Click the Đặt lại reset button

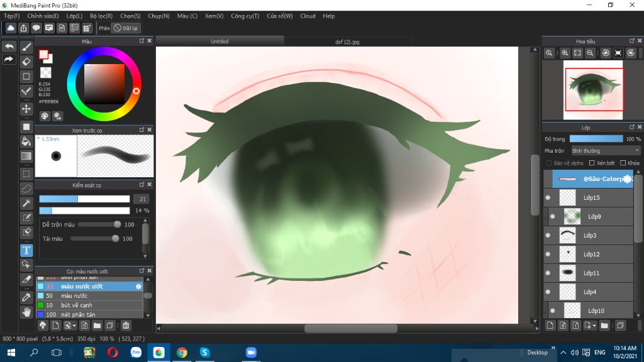click(126, 28)
